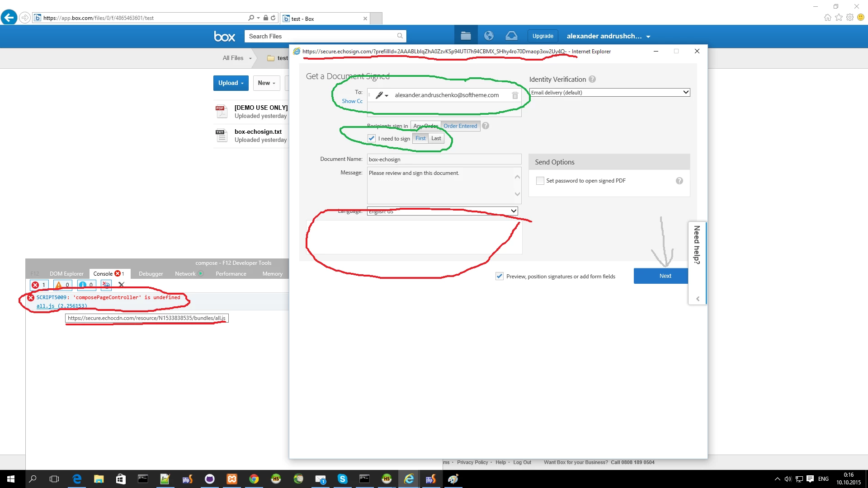Click into the Document Name field
Image resolution: width=868 pixels, height=488 pixels.
[x=444, y=160]
